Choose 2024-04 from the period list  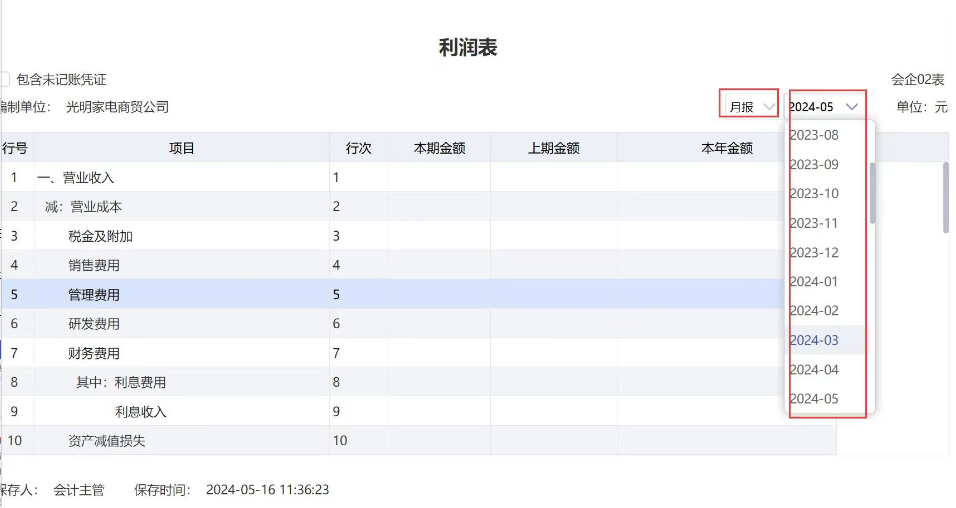coord(814,370)
